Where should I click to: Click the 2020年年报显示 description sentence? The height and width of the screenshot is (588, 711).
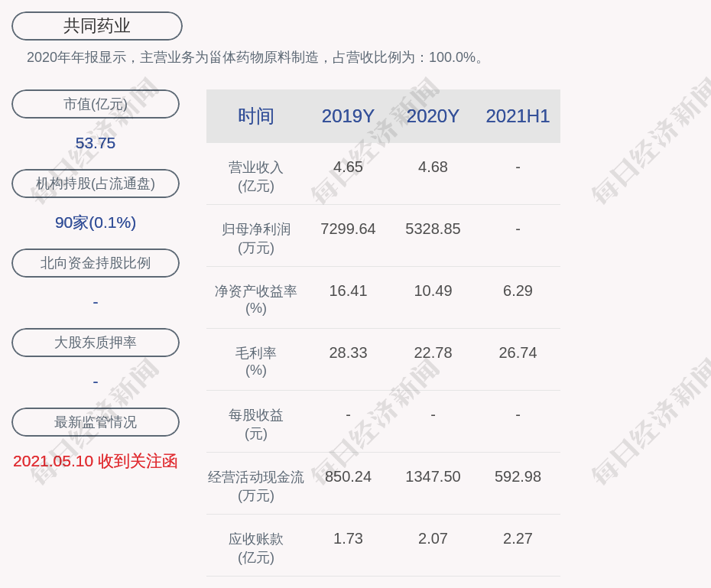point(257,57)
